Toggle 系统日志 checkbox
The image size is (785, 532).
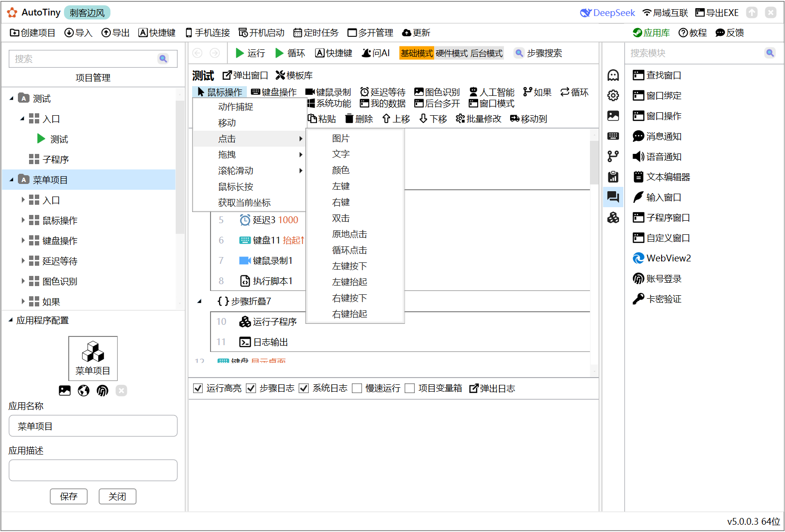(303, 388)
